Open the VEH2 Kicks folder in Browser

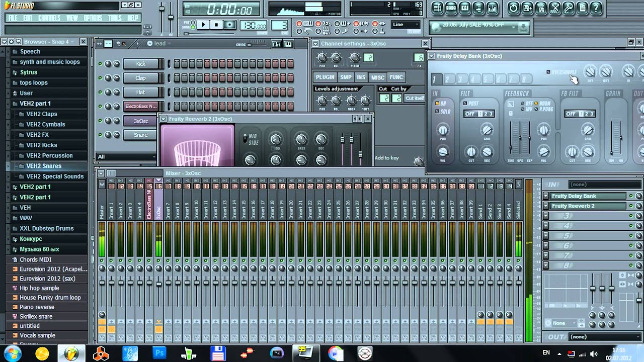click(42, 145)
